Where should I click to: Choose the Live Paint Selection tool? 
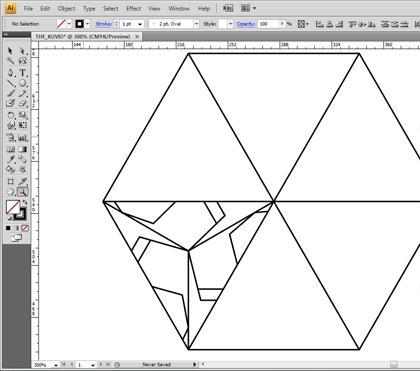[x=22, y=169]
